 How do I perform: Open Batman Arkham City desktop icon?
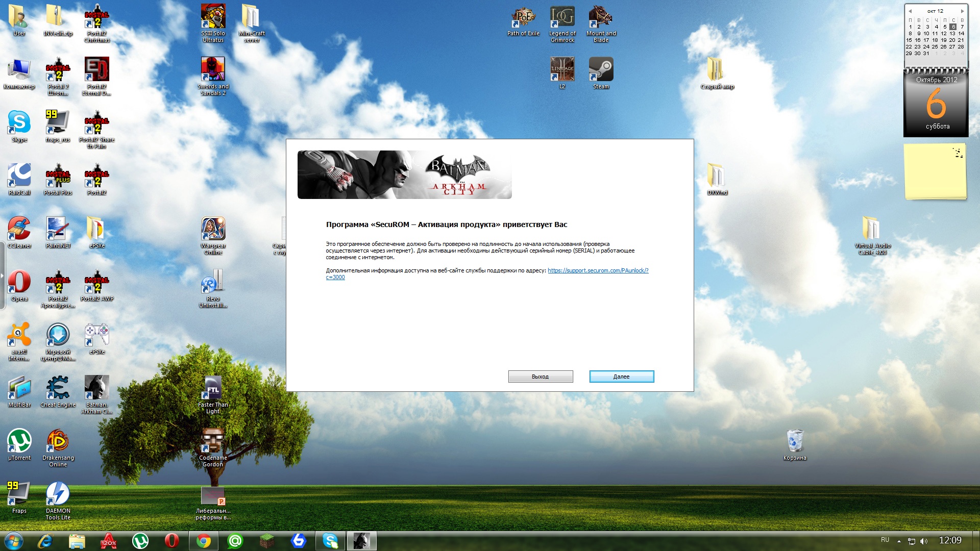96,388
